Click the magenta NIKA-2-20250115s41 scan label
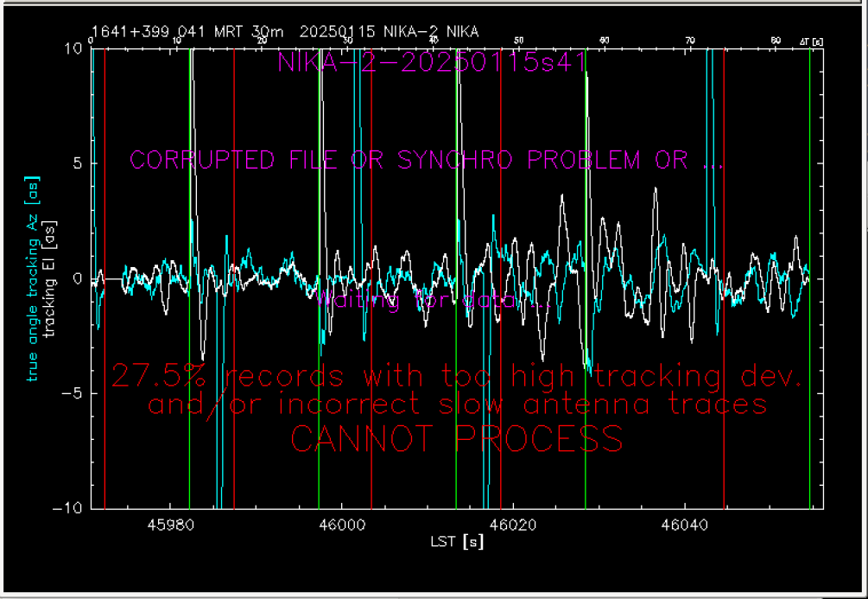The image size is (868, 599). [432, 62]
